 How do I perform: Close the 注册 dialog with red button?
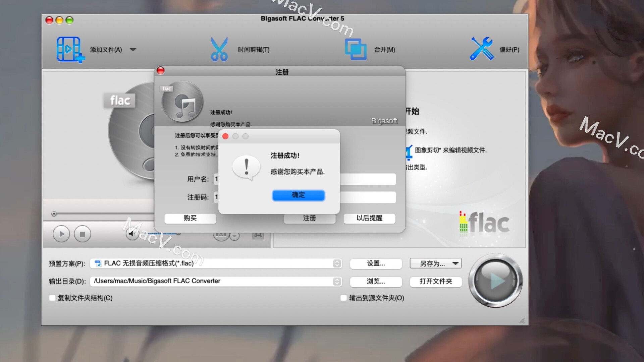pyautogui.click(x=161, y=71)
